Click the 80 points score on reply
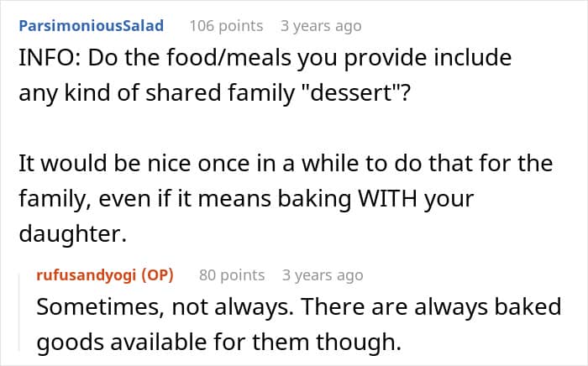The width and height of the screenshot is (588, 366). click(232, 275)
